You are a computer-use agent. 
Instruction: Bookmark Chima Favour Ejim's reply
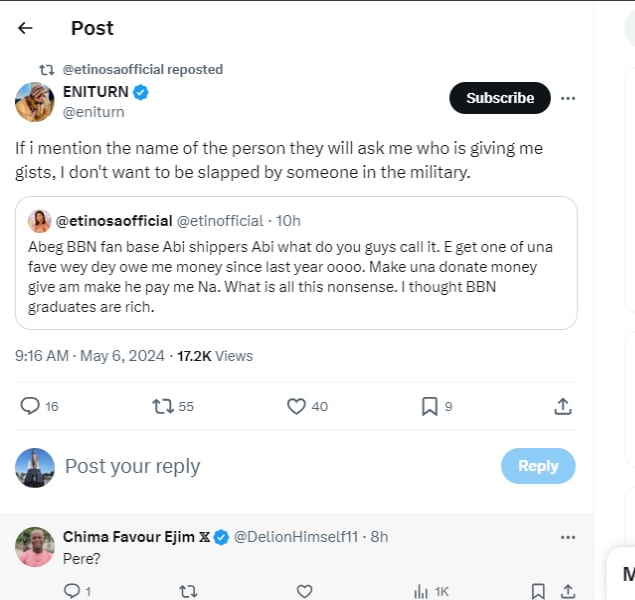(538, 591)
